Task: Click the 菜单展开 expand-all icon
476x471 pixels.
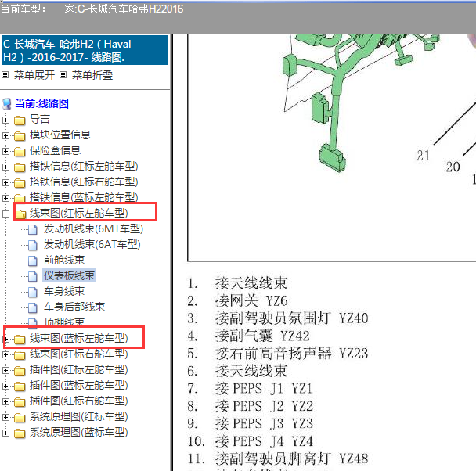Action: click(5, 74)
